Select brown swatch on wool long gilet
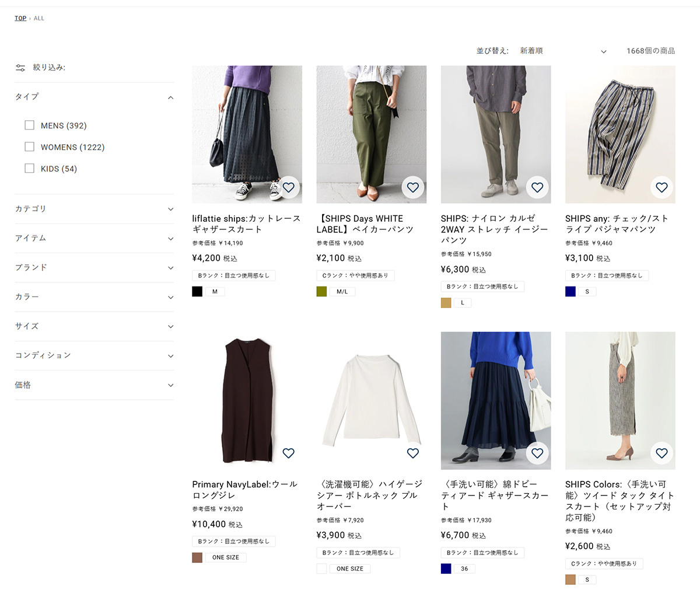This screenshot has height=590, width=700. coord(197,557)
